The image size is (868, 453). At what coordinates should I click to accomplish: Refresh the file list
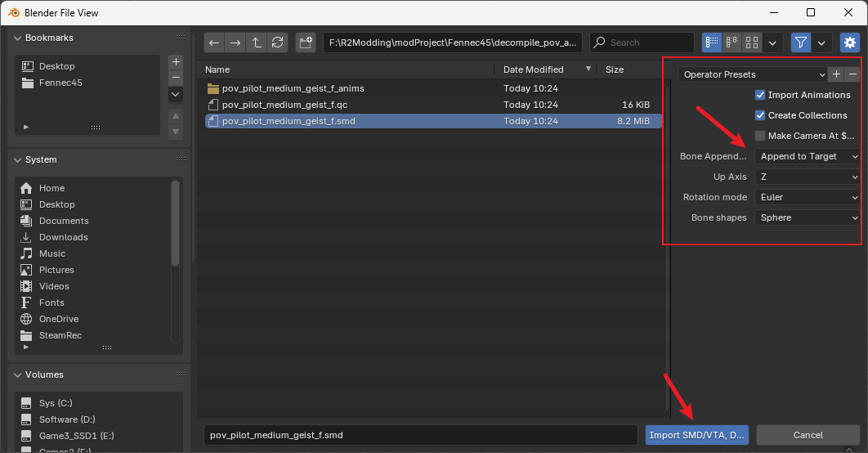[278, 43]
